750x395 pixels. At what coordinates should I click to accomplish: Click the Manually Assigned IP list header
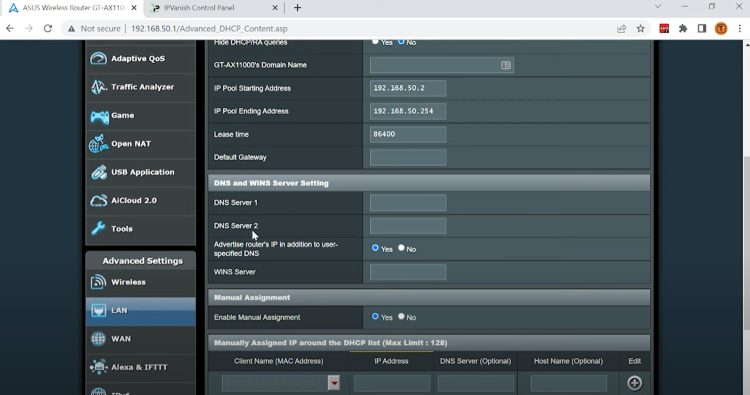point(429,343)
